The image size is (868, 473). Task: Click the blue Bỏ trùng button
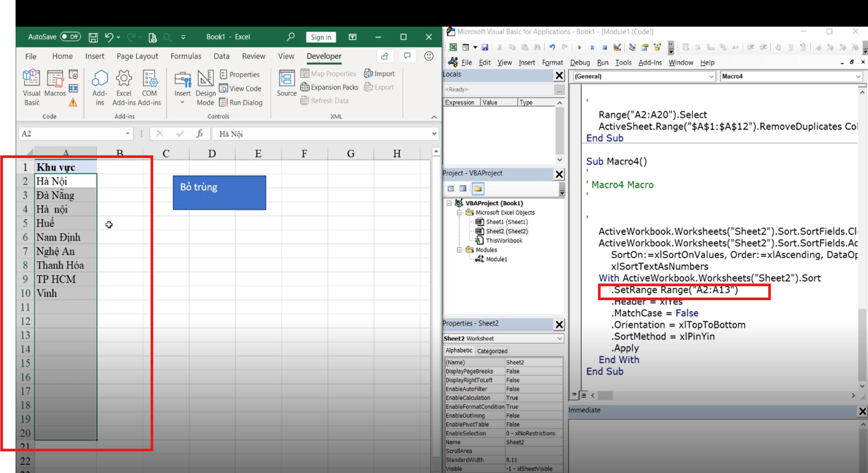(219, 193)
